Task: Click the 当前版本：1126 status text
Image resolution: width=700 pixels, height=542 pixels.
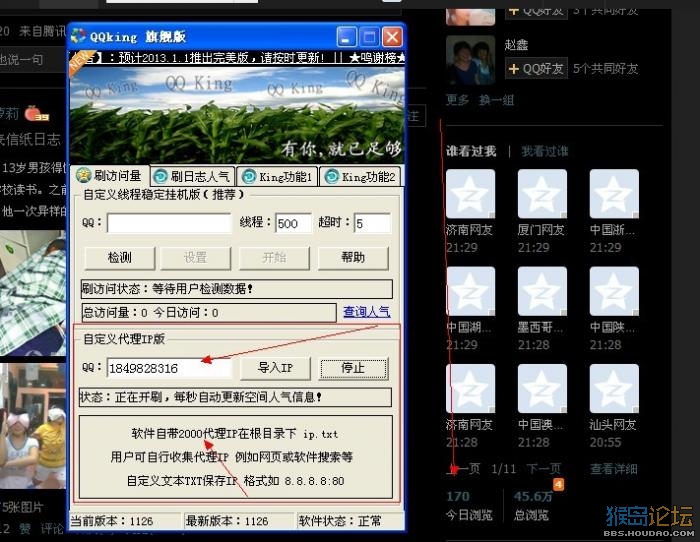Action: coord(112,521)
